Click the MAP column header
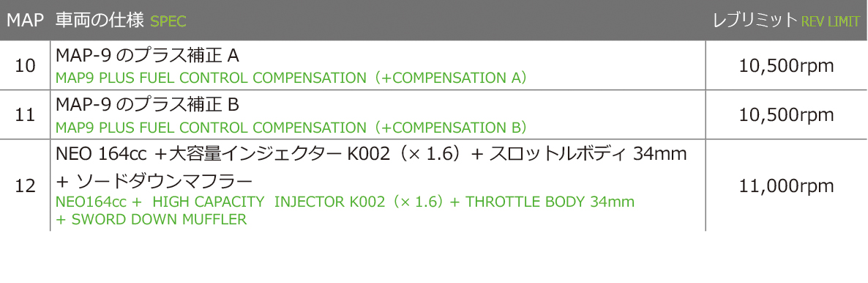The width and height of the screenshot is (868, 283). click(x=25, y=21)
